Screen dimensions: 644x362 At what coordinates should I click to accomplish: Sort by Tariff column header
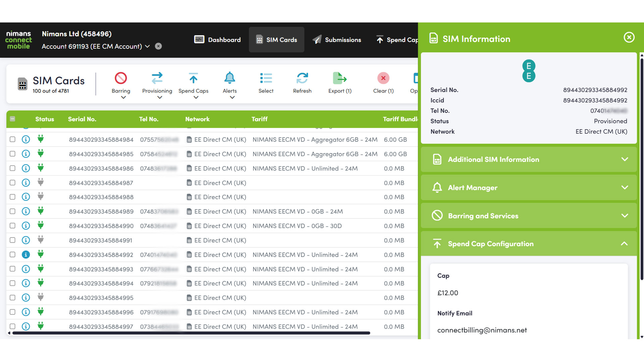(x=260, y=119)
